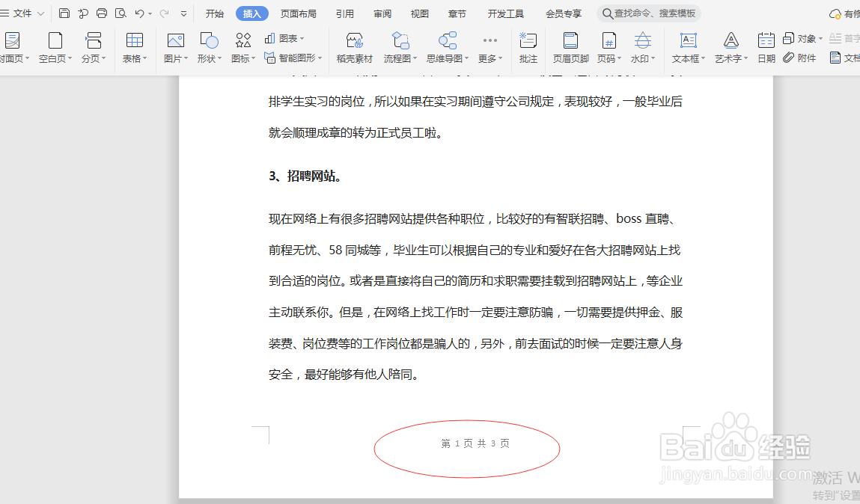Viewport: 860px width, 504px height.
Task: Click the 页码 page number icon
Action: click(609, 40)
